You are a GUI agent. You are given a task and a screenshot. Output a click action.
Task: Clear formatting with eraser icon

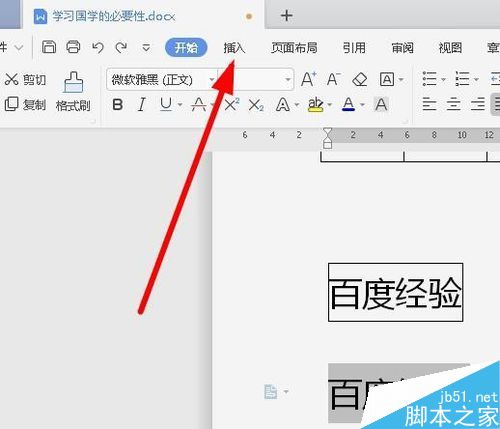[x=360, y=80]
